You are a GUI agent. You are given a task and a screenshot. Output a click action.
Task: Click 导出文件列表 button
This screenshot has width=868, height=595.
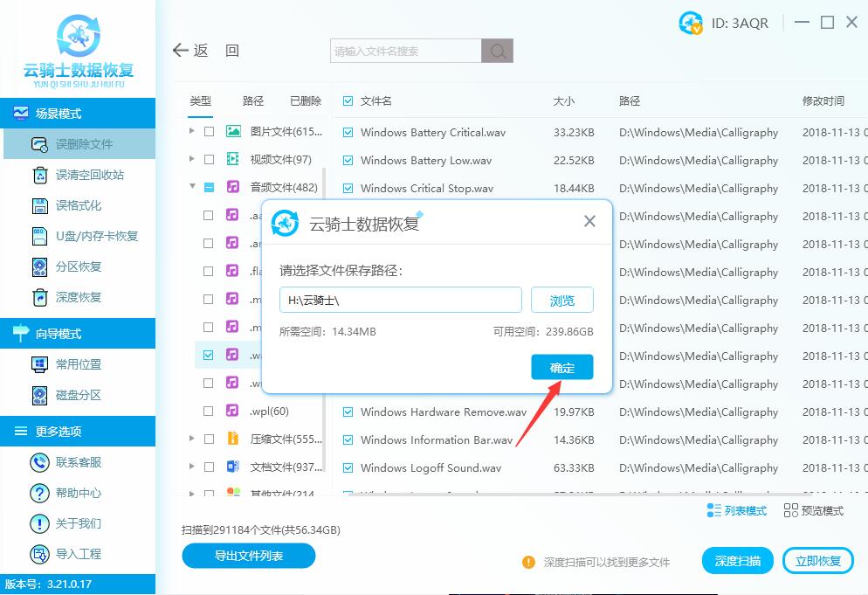[249, 556]
